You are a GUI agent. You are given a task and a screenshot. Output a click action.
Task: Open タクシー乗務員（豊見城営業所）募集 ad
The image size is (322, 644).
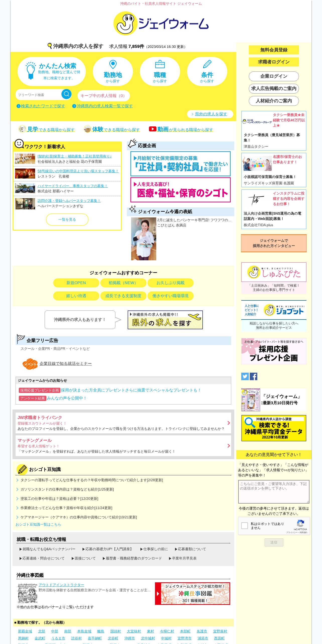tap(274, 131)
